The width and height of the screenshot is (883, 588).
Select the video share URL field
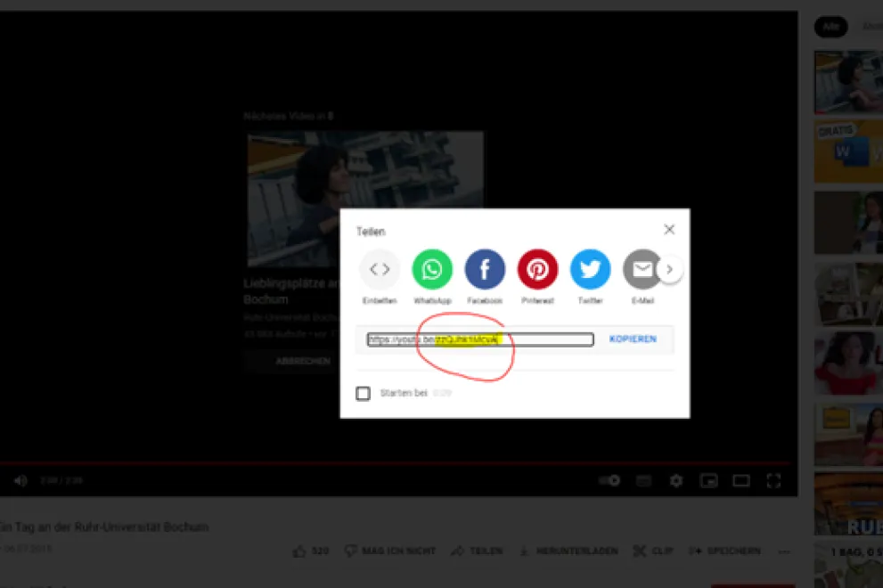481,339
